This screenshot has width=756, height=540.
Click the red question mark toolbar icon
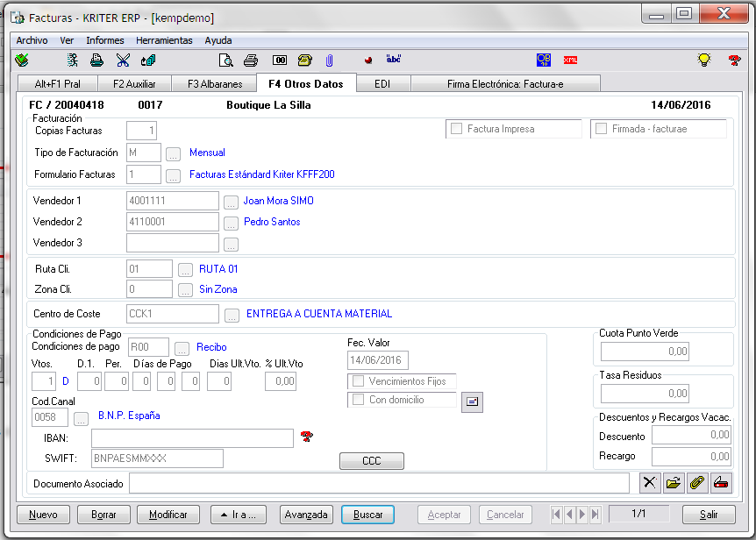pyautogui.click(x=734, y=60)
